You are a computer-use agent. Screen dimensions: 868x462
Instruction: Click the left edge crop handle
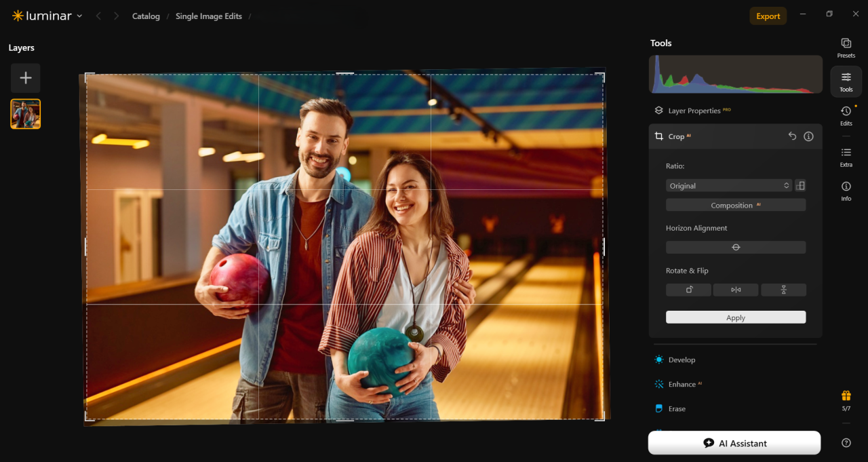coord(85,246)
